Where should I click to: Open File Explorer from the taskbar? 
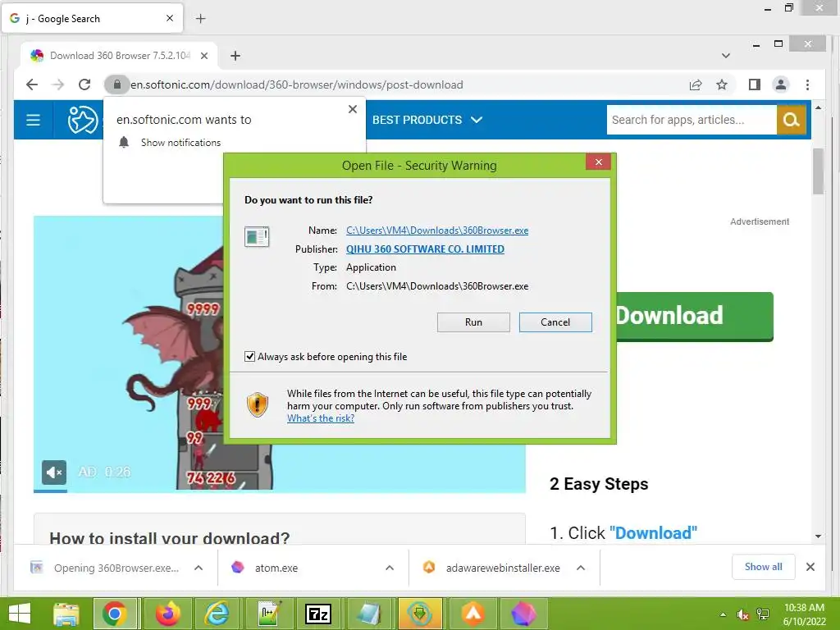66,614
